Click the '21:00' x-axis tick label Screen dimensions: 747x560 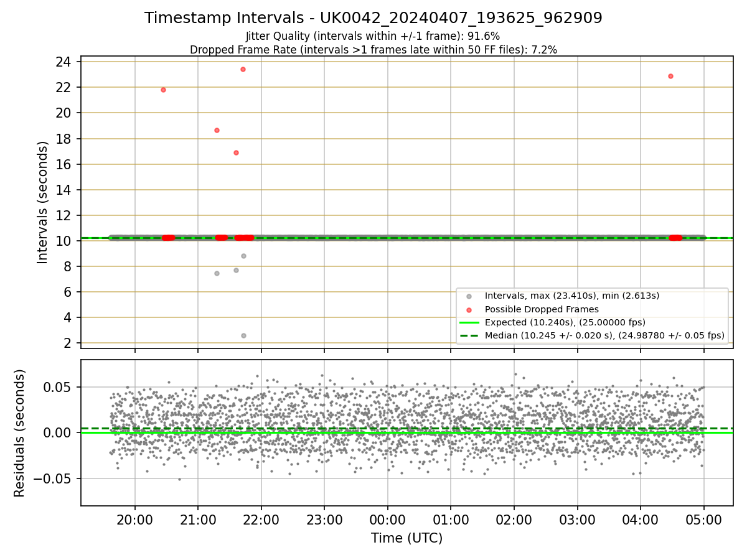click(x=198, y=520)
